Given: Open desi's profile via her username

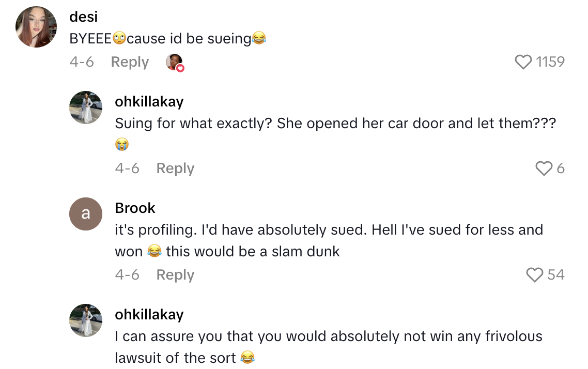Looking at the screenshot, I should (84, 17).
